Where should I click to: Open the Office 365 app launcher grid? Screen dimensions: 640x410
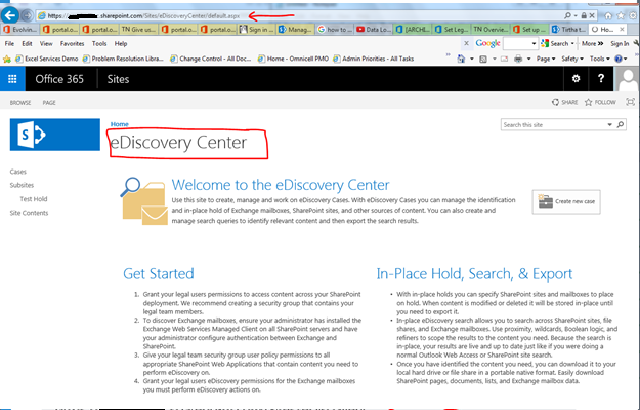12,79
